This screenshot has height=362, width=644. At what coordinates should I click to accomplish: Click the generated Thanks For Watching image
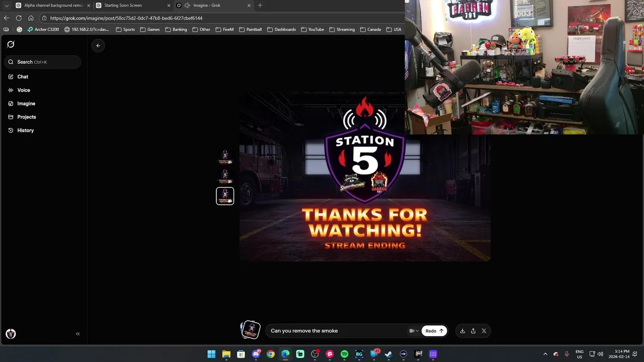coord(365,177)
